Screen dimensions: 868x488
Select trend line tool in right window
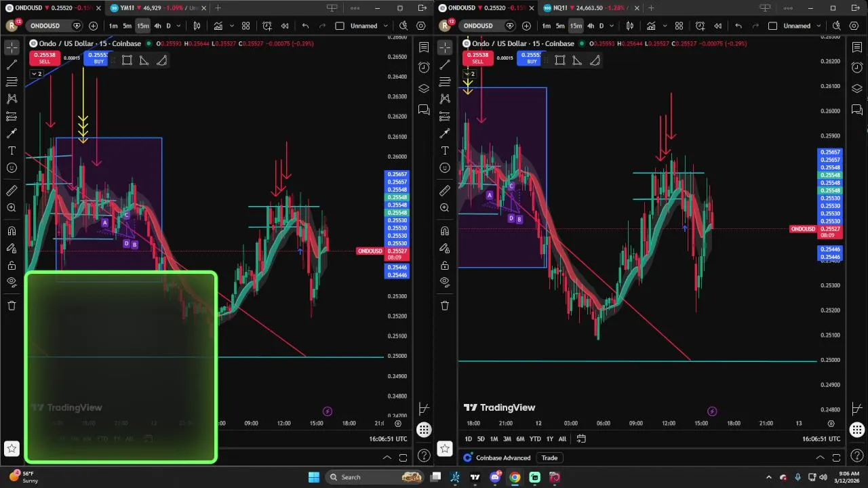[445, 65]
